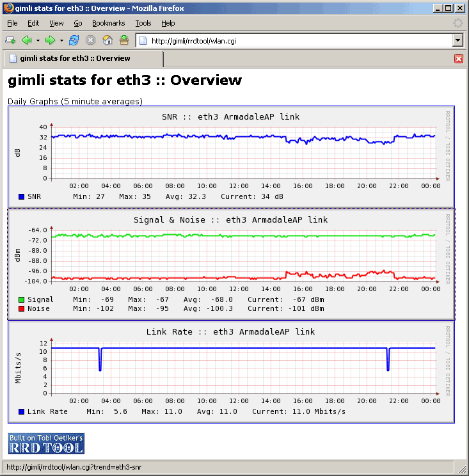Click the status bar URL text
The height and width of the screenshot is (476, 469).
(x=74, y=467)
